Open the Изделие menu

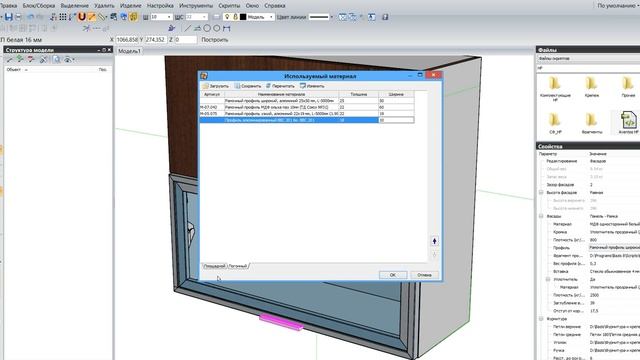pyautogui.click(x=131, y=6)
